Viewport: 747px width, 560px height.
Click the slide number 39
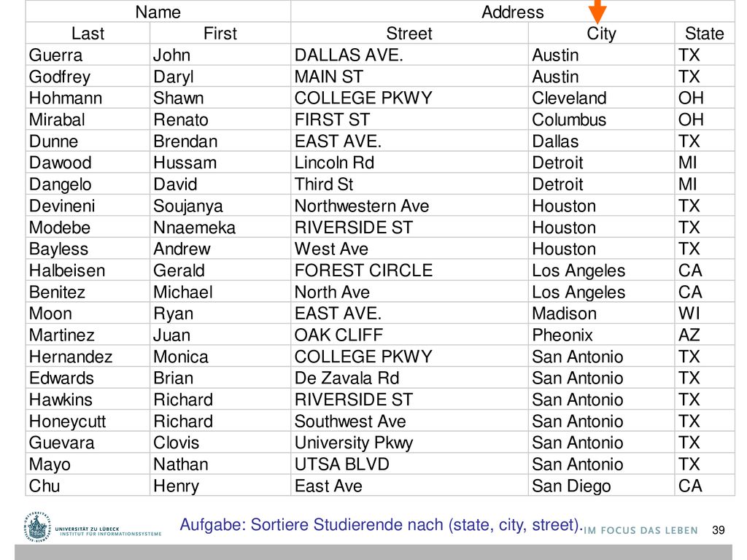719,530
